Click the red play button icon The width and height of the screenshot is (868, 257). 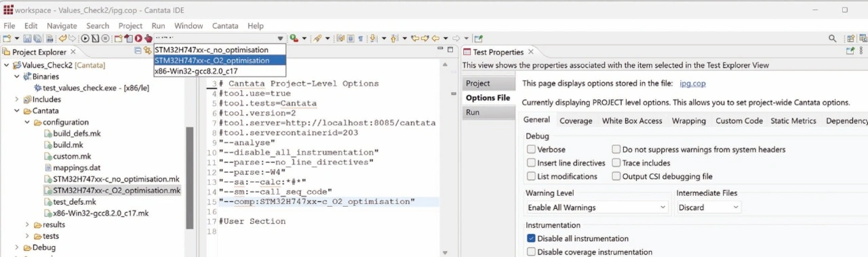tap(138, 39)
